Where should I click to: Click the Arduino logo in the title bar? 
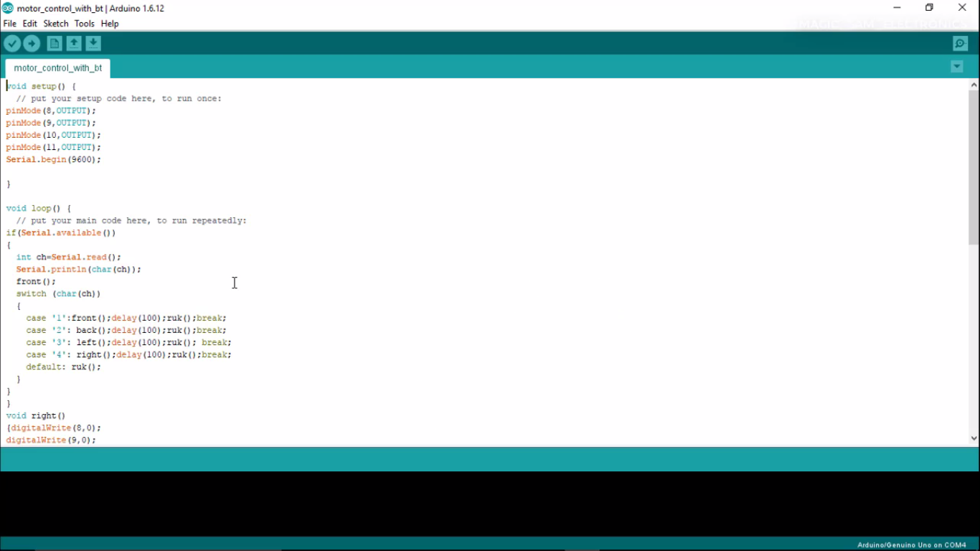tap(7, 8)
